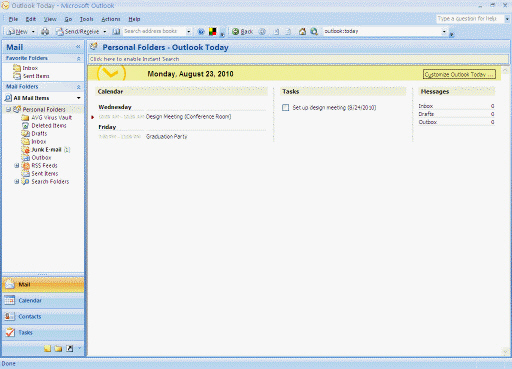The height and width of the screenshot is (369, 512).
Task: Click the blue Help icon in toolbar
Action: (x=201, y=32)
